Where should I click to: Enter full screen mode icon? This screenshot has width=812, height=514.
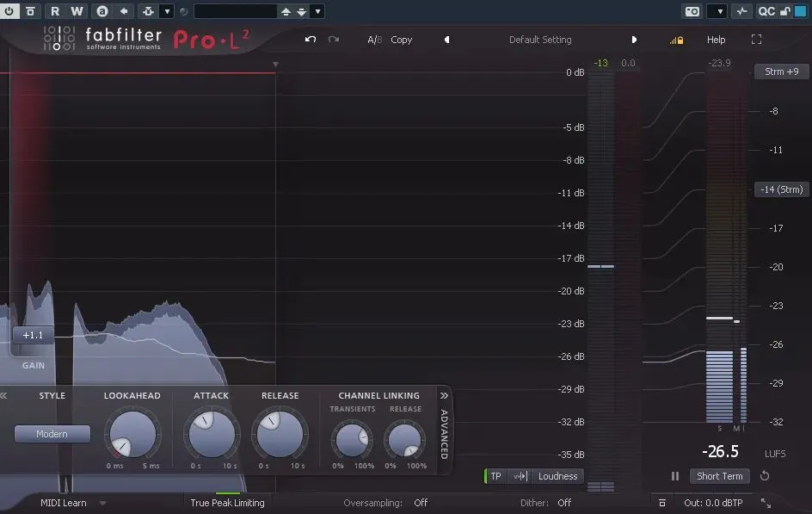point(757,40)
